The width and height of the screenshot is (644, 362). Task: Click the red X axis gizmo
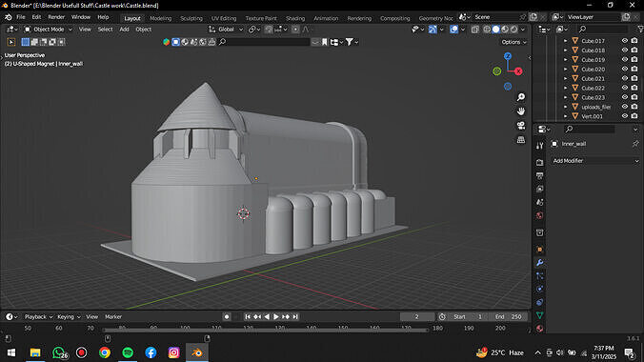(x=518, y=71)
